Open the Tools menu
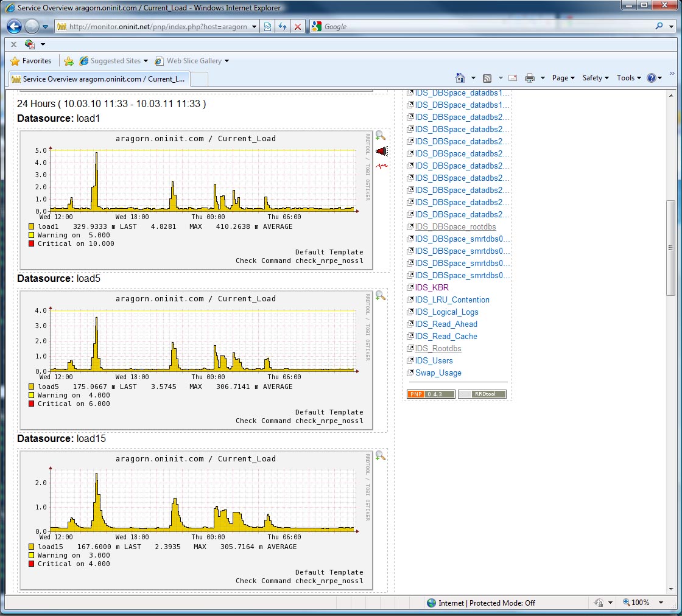The width and height of the screenshot is (682, 616). tap(628, 78)
